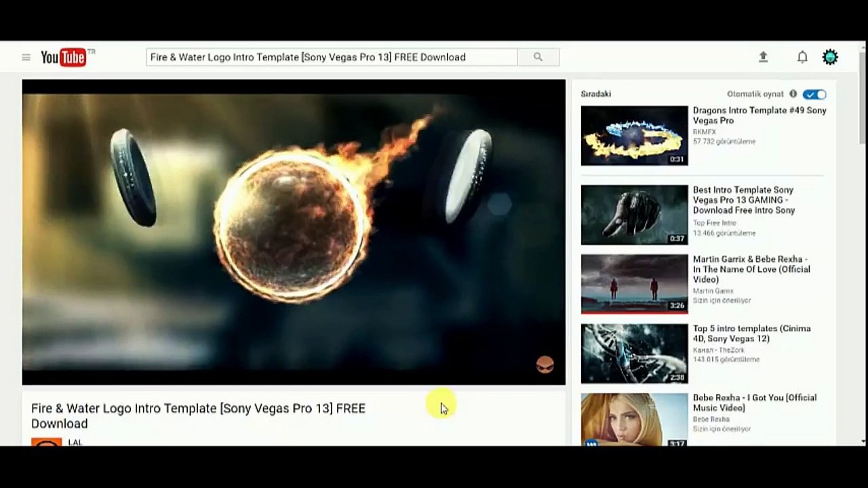Open the upload video icon
This screenshot has width=868, height=488.
(763, 58)
